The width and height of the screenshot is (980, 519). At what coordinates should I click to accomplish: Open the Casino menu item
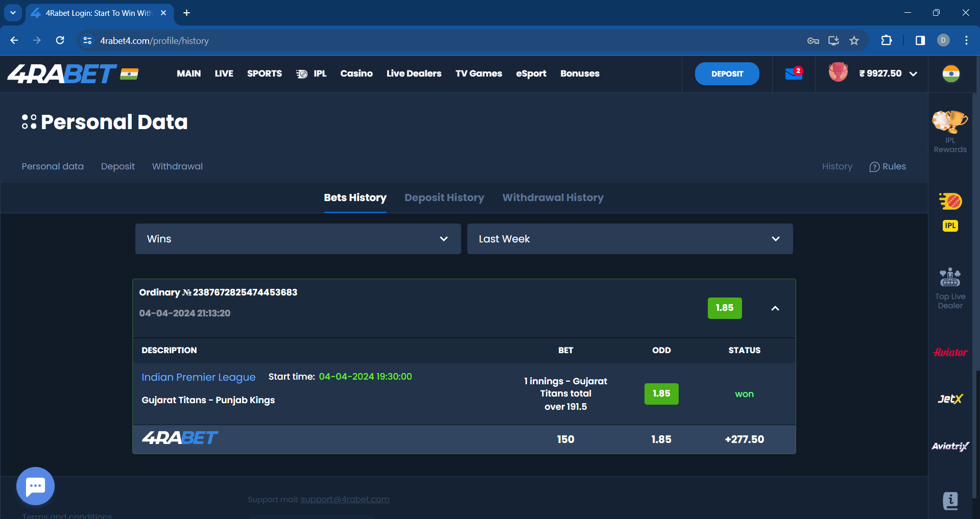click(356, 73)
